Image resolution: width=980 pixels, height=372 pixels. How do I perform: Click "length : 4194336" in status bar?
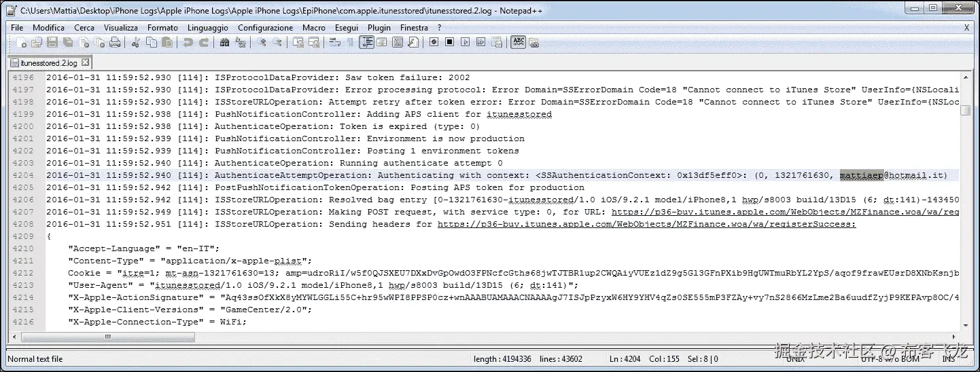502,359
